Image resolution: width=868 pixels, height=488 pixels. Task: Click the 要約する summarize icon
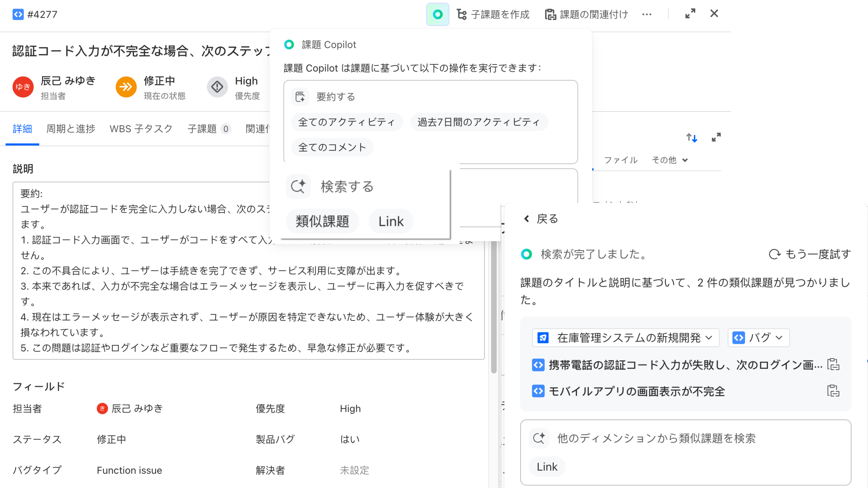click(x=300, y=97)
